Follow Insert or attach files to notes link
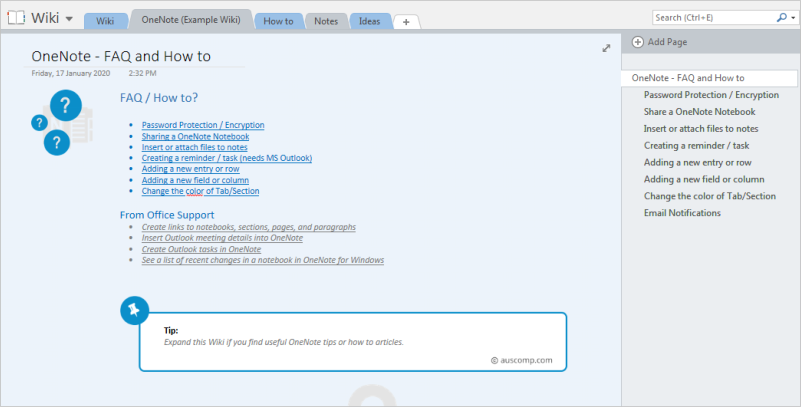Viewport: 801px width, 407px height. point(195,147)
